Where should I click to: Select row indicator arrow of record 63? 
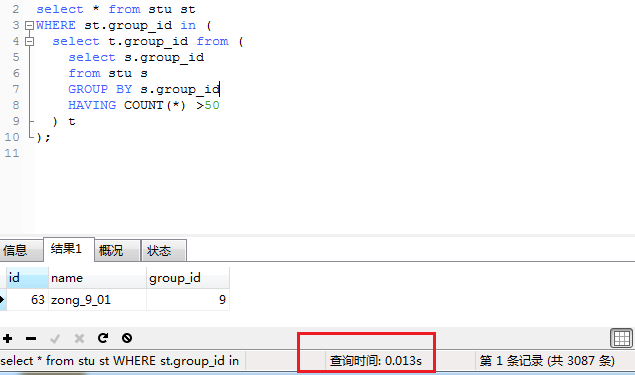click(x=2, y=300)
